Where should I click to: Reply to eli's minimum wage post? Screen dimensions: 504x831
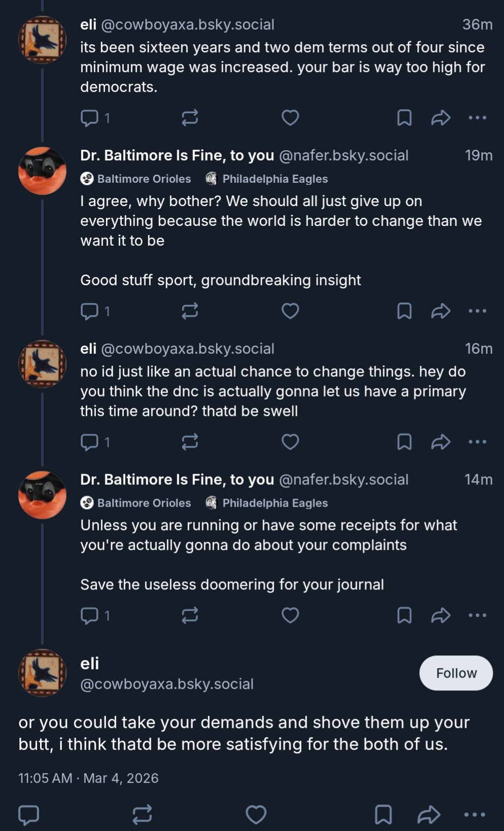tap(90, 118)
